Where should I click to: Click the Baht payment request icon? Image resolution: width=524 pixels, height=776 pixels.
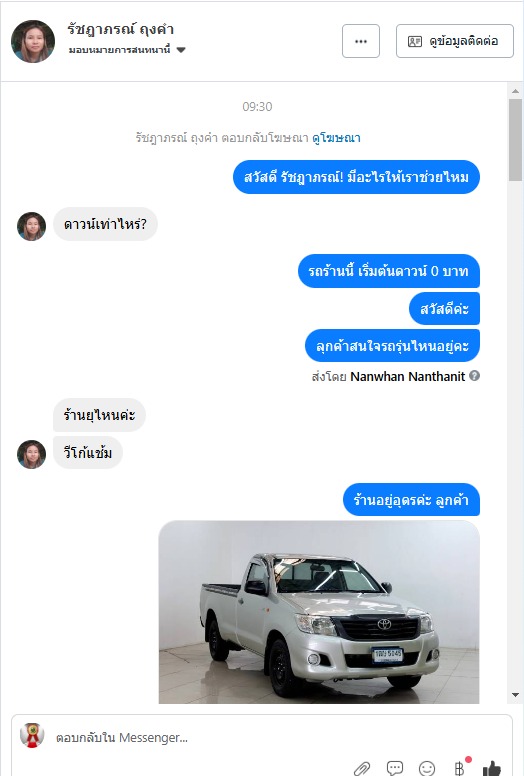(460, 768)
